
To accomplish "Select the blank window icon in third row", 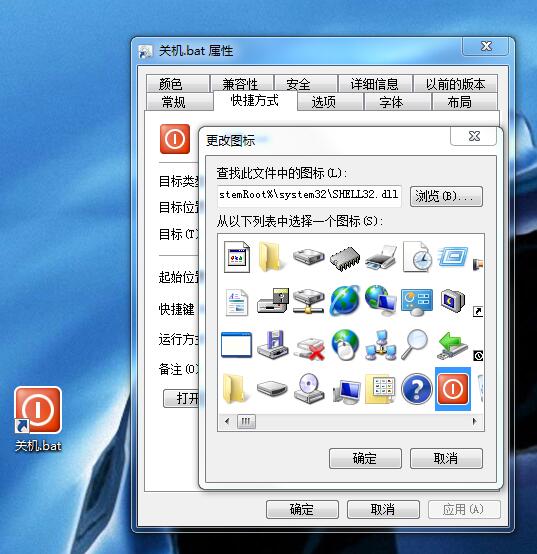I will click(x=236, y=345).
